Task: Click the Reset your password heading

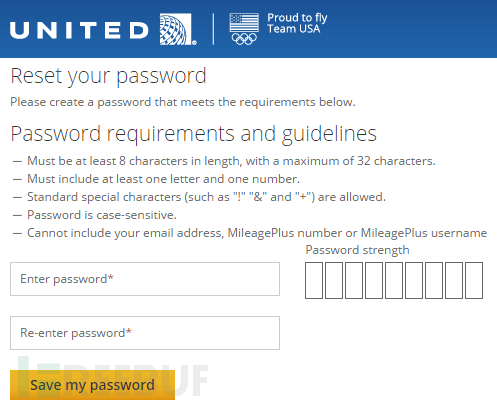Action: tap(109, 76)
